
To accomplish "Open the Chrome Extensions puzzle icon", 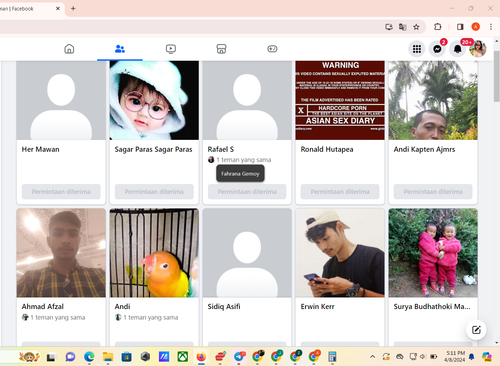I will [438, 27].
